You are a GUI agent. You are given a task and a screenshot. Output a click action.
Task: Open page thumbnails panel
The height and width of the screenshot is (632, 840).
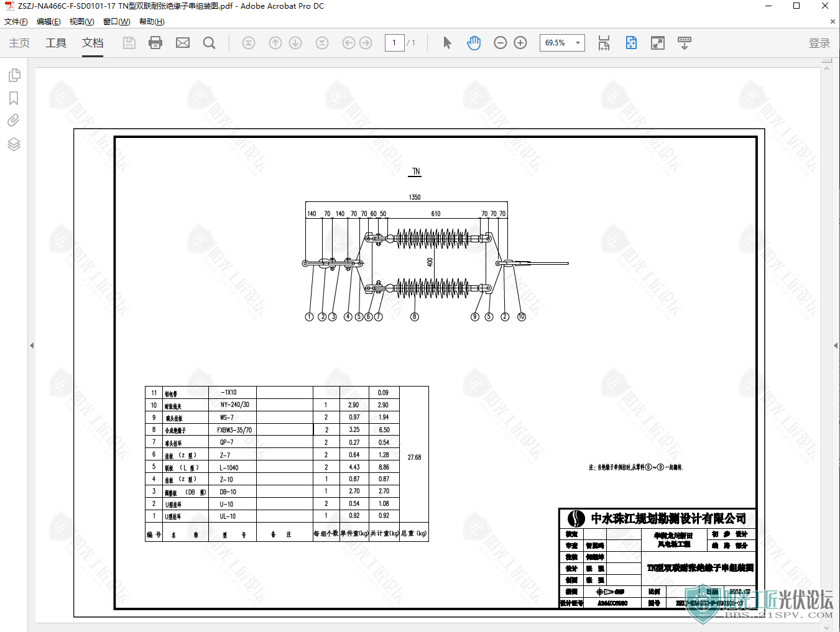14,75
